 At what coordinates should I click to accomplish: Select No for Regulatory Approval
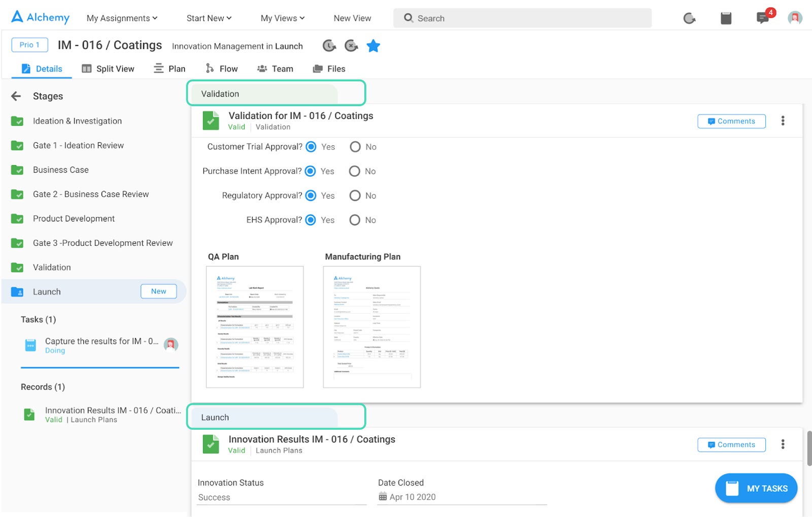coord(355,196)
